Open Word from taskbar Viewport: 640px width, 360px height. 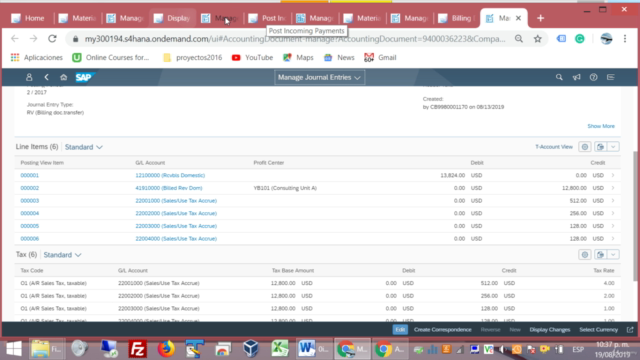(x=313, y=349)
